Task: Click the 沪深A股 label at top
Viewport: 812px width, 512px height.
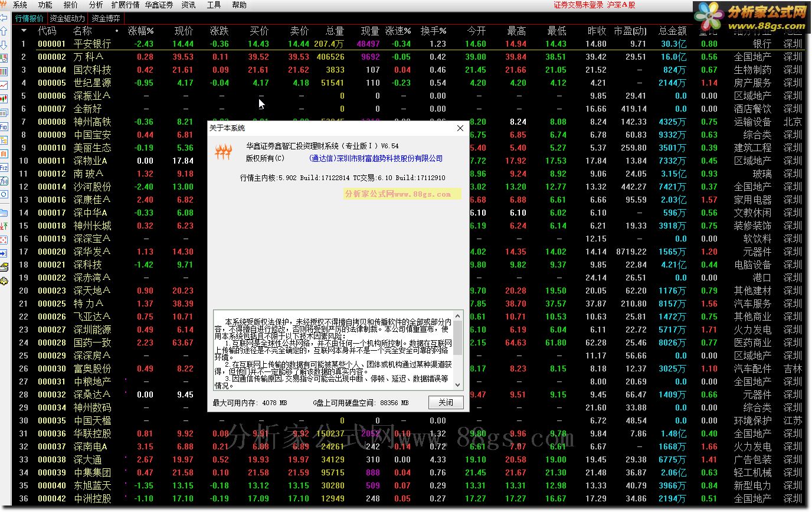Action: coord(621,5)
